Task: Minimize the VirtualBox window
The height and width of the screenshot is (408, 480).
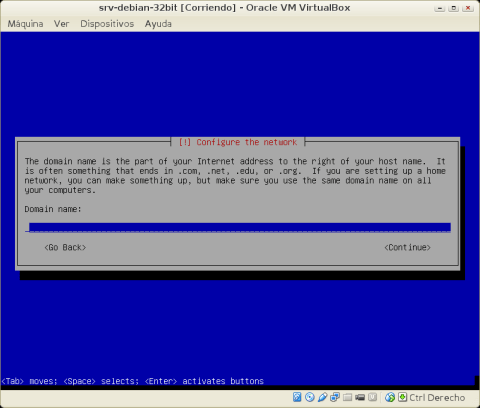Action: tap(440, 8)
